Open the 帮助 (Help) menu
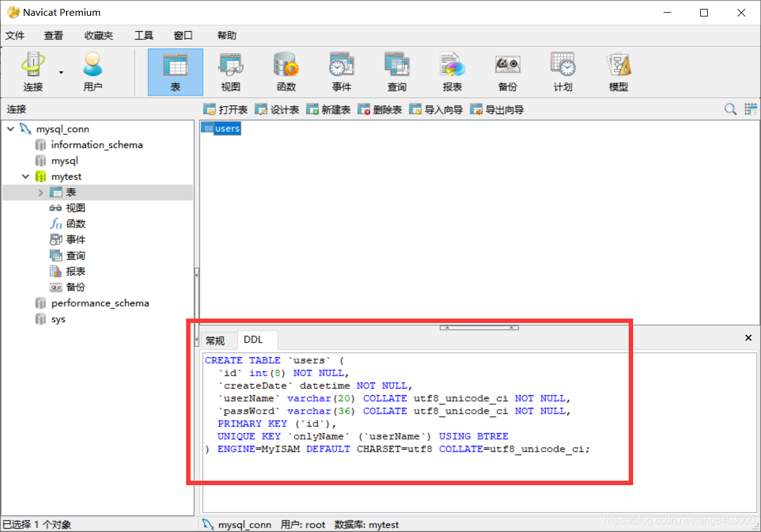Image resolution: width=761 pixels, height=532 pixels. point(227,35)
